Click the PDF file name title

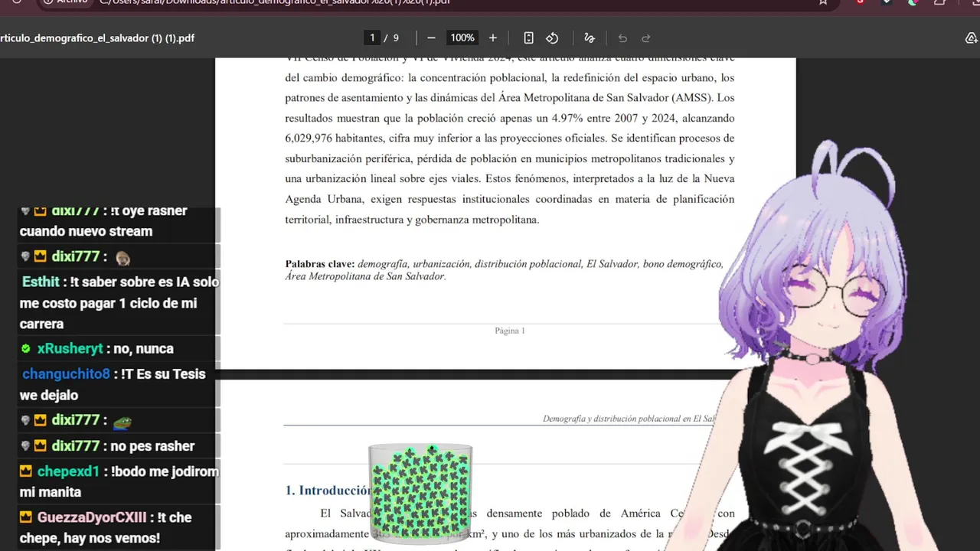[97, 37]
